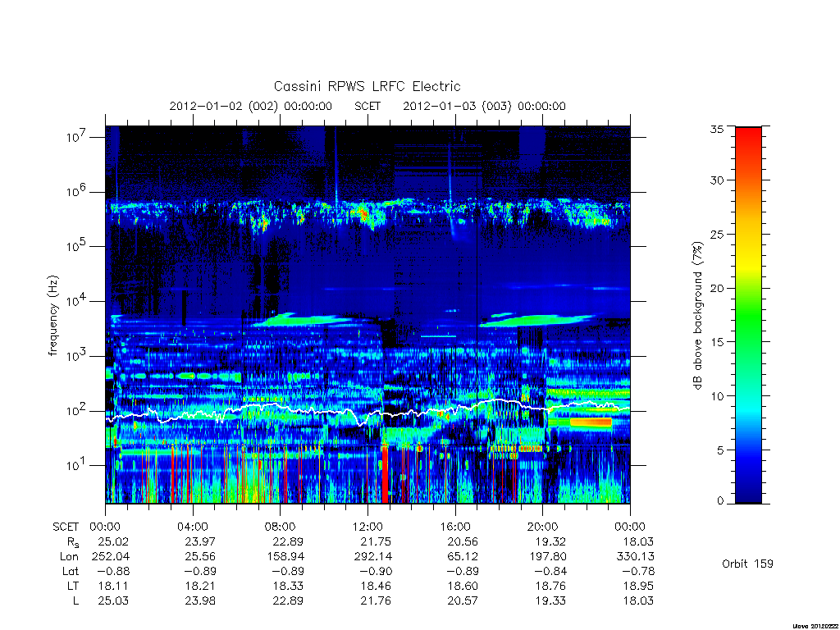Click the 'LT' row label

pos(73,586)
